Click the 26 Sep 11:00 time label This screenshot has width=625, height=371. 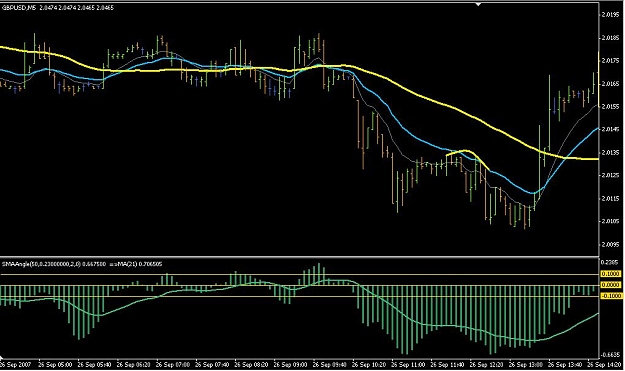click(409, 365)
